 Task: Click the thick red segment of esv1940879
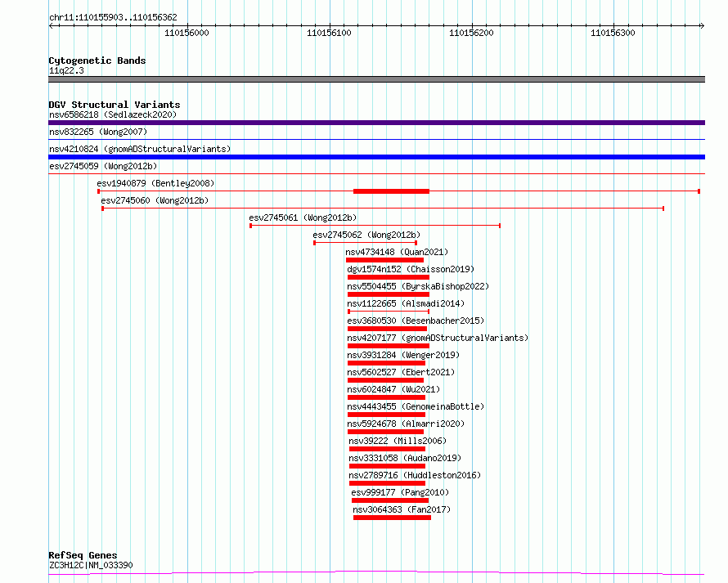coord(391,191)
